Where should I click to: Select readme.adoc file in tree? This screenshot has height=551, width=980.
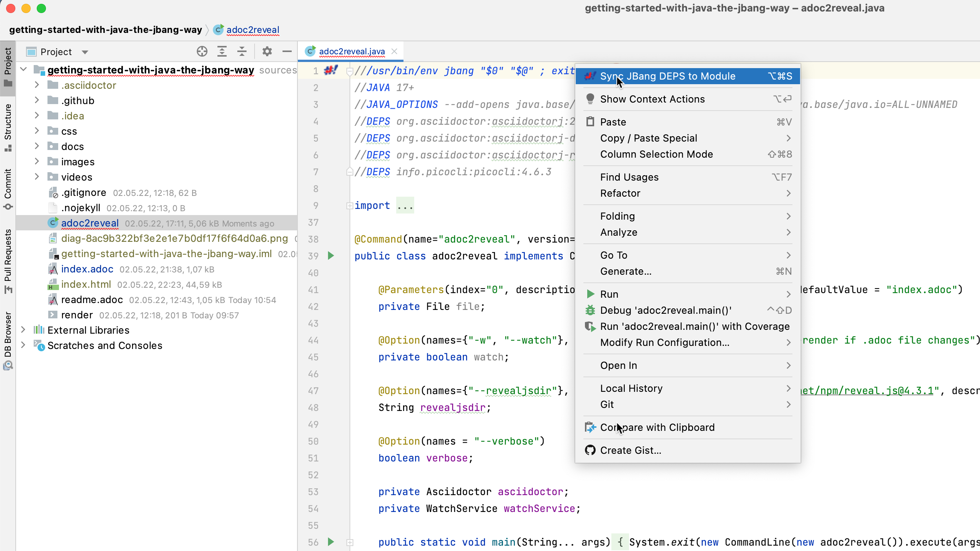[92, 300]
